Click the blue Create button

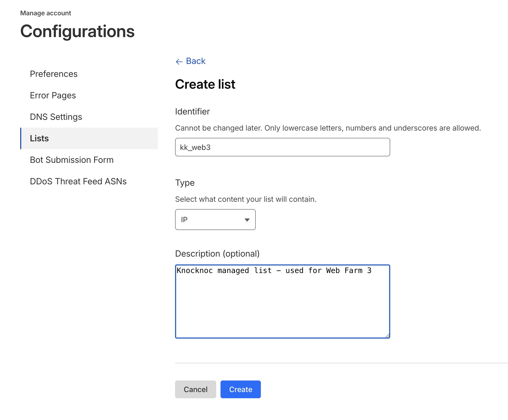[240, 389]
